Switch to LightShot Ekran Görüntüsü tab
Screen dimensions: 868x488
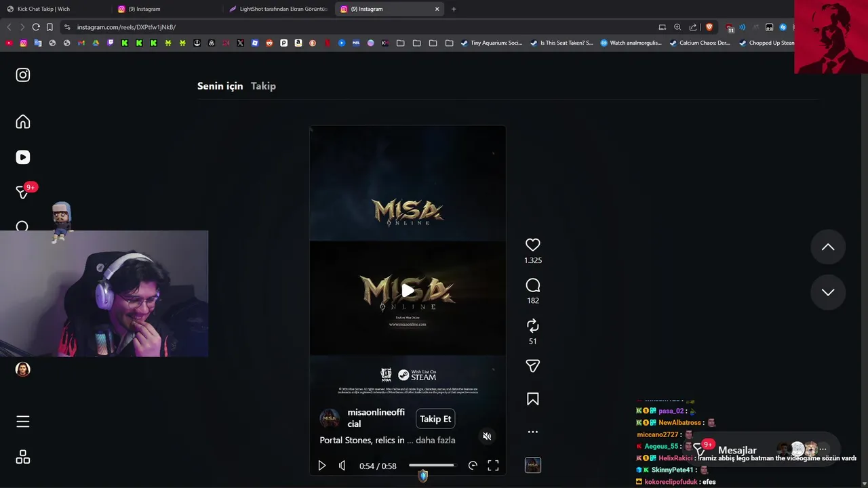[278, 9]
